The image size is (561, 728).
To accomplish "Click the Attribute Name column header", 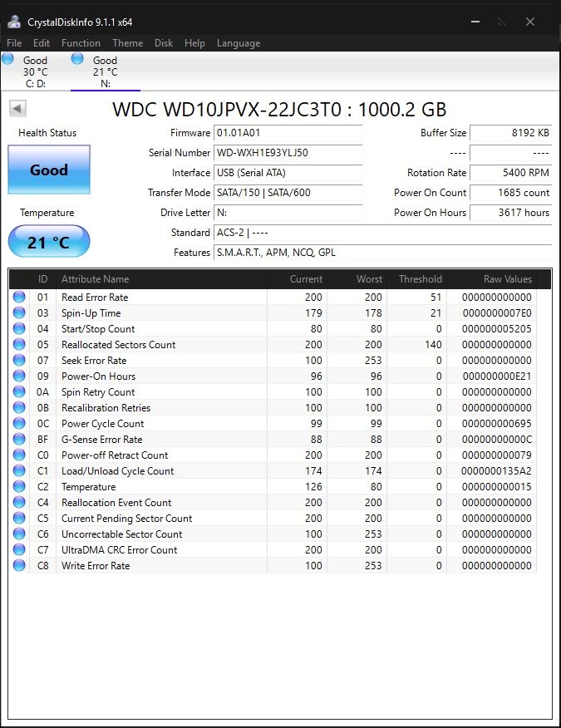I will [161, 279].
